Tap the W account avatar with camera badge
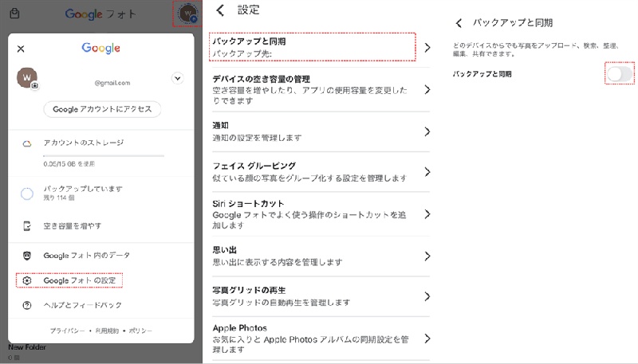The image size is (638, 364). (27, 78)
